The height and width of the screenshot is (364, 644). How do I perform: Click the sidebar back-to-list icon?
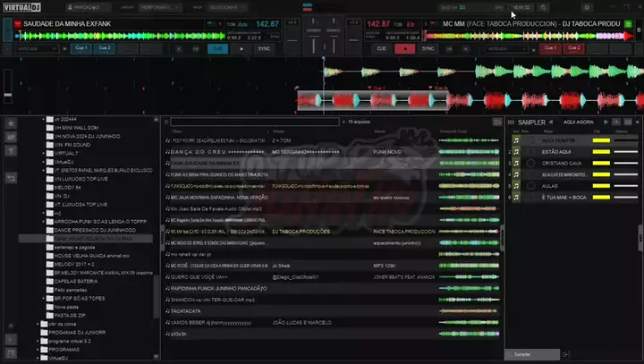point(11,178)
